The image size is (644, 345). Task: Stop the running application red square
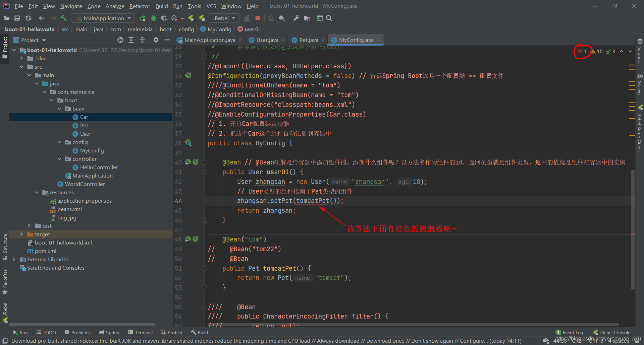[x=258, y=18]
